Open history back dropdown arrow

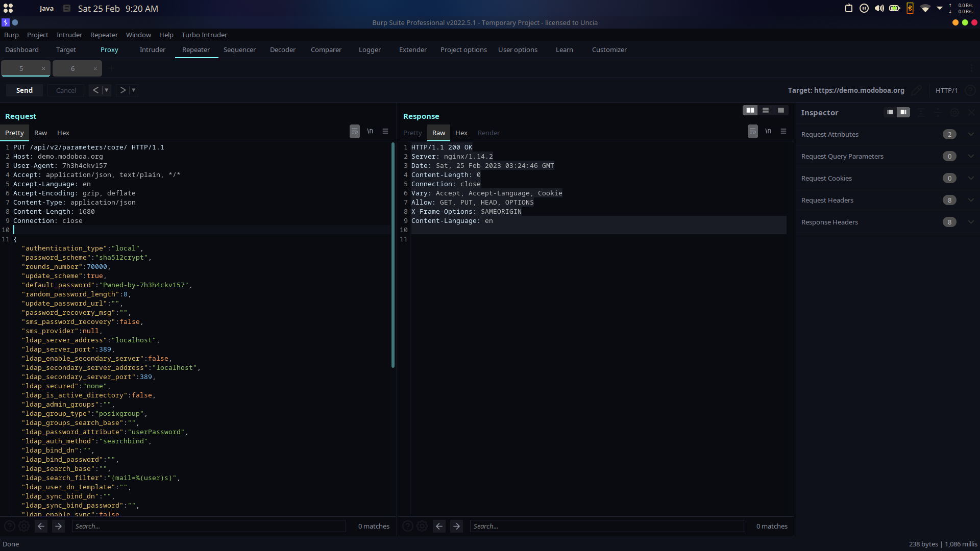coord(107,90)
